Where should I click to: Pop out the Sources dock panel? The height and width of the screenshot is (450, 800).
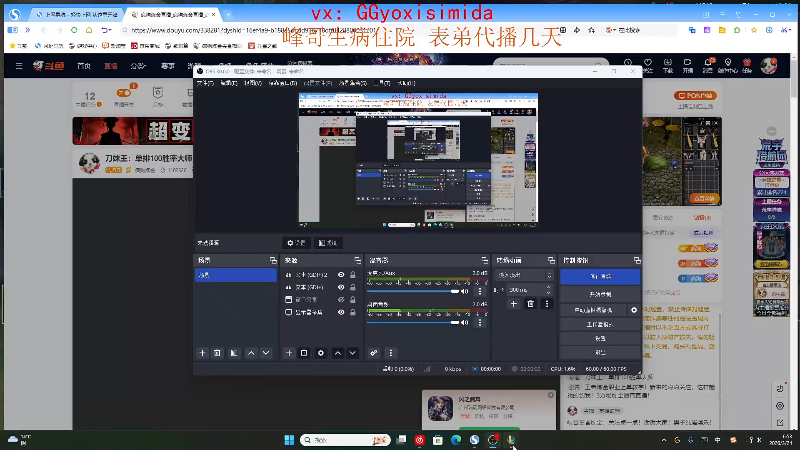(357, 260)
